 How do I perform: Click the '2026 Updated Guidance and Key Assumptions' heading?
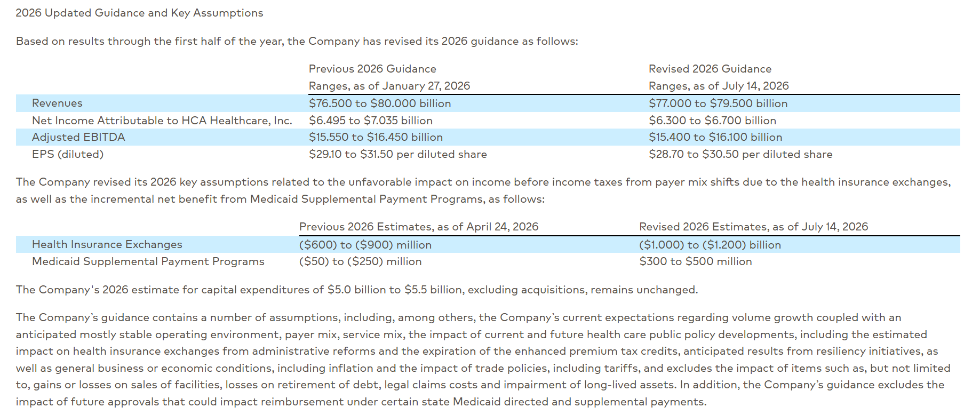point(139,13)
